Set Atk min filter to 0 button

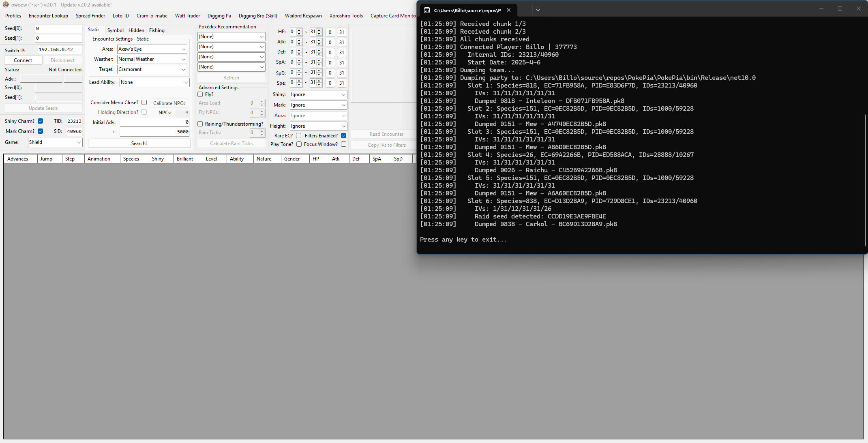330,43
